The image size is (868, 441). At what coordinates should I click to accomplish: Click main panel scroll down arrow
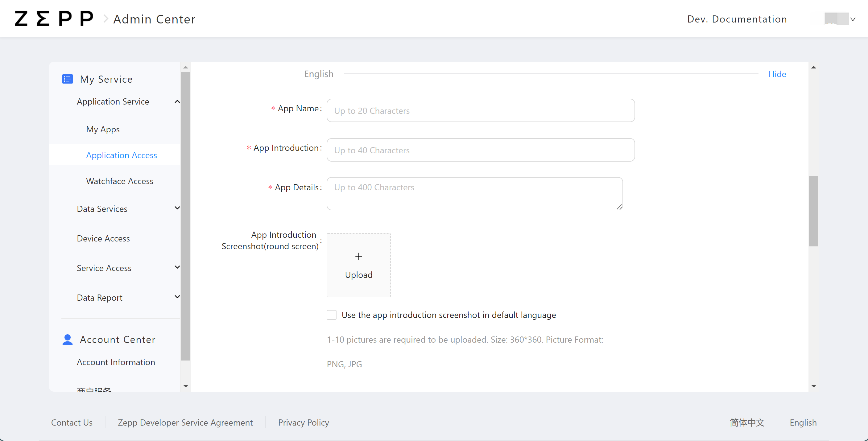click(x=813, y=386)
